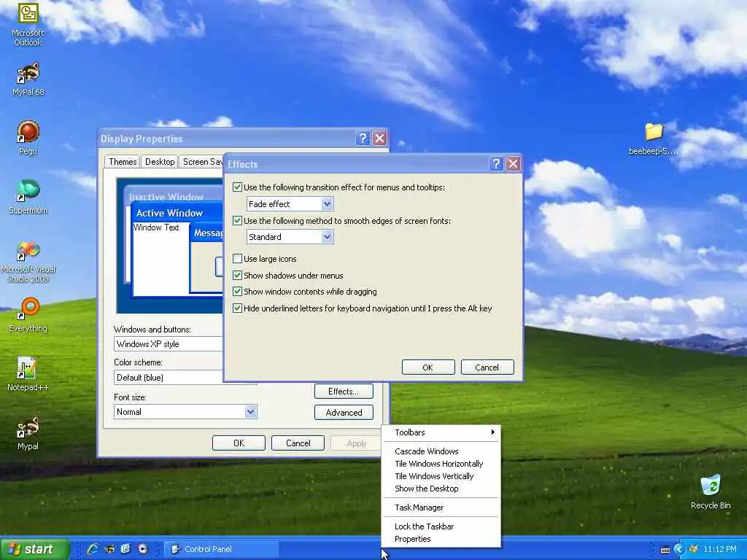Viewport: 747px width, 560px height.
Task: Switch to the Screen Saver tab
Action: (x=201, y=162)
